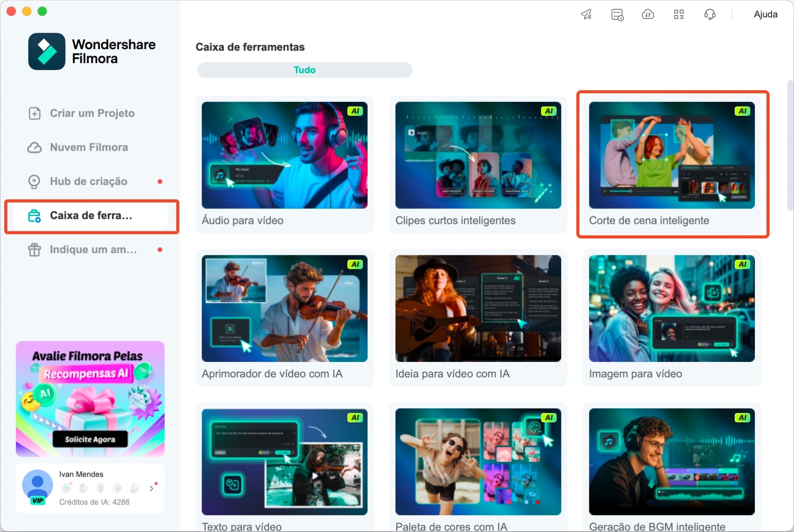Open Nuvem Filmora section
794x532 pixels.
[89, 147]
